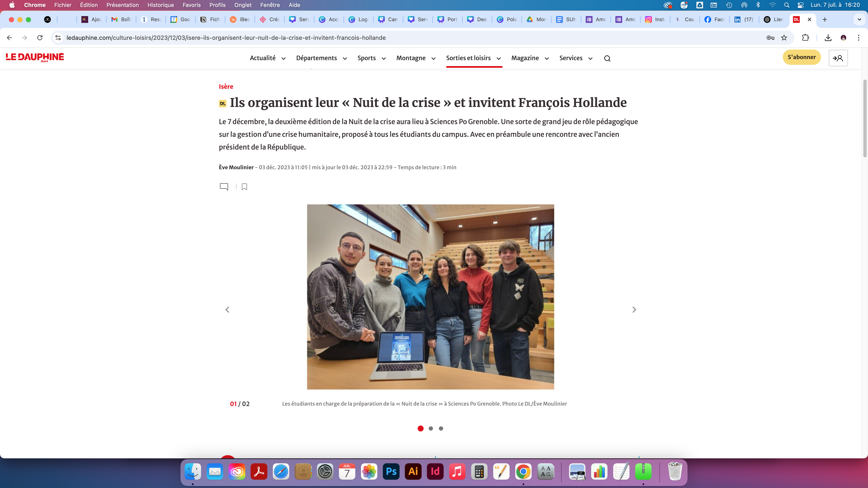Open the Historique menu in menu bar
Viewport: 868px width, 488px height.
[160, 5]
